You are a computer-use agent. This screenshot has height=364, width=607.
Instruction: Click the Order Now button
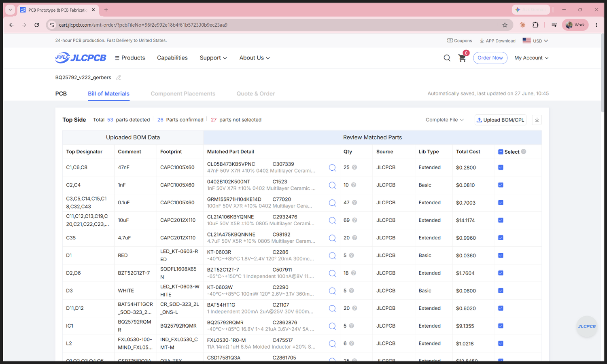click(x=490, y=58)
